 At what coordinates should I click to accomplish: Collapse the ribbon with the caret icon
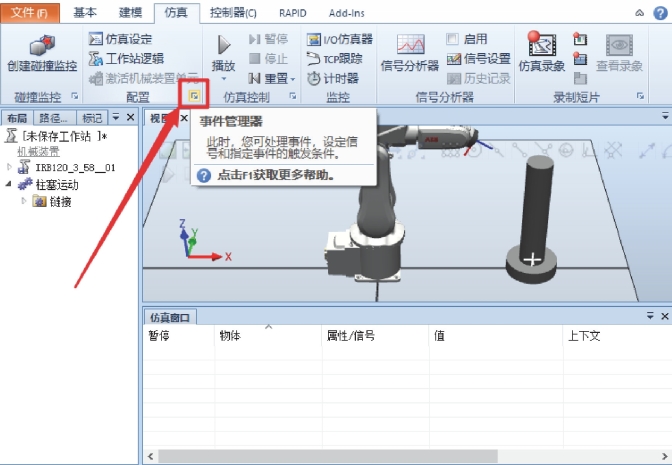pyautogui.click(x=639, y=13)
